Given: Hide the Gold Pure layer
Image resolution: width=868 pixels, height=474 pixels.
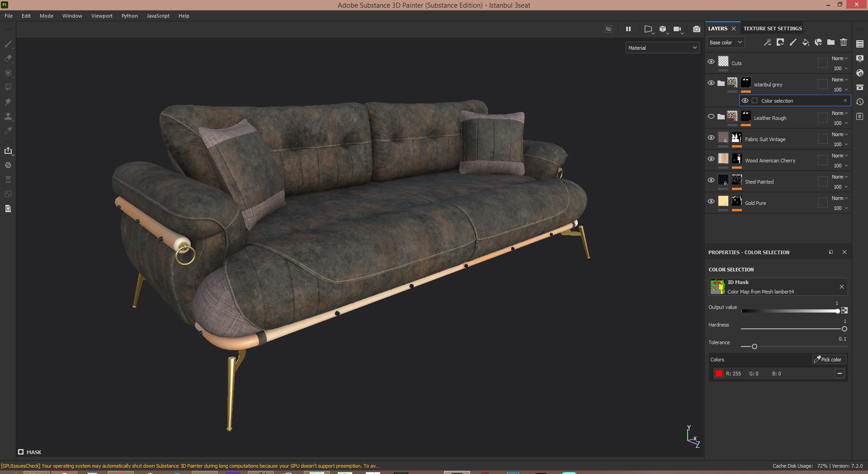Looking at the screenshot, I should (711, 201).
